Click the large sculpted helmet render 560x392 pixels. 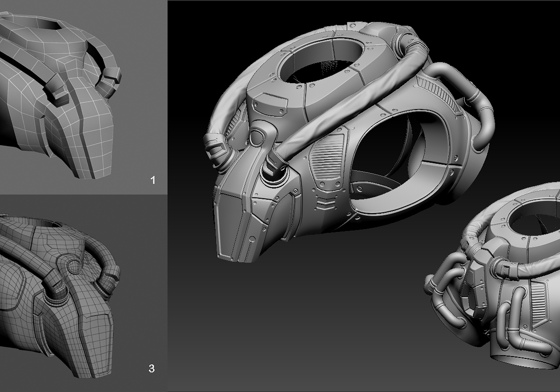coord(348,142)
